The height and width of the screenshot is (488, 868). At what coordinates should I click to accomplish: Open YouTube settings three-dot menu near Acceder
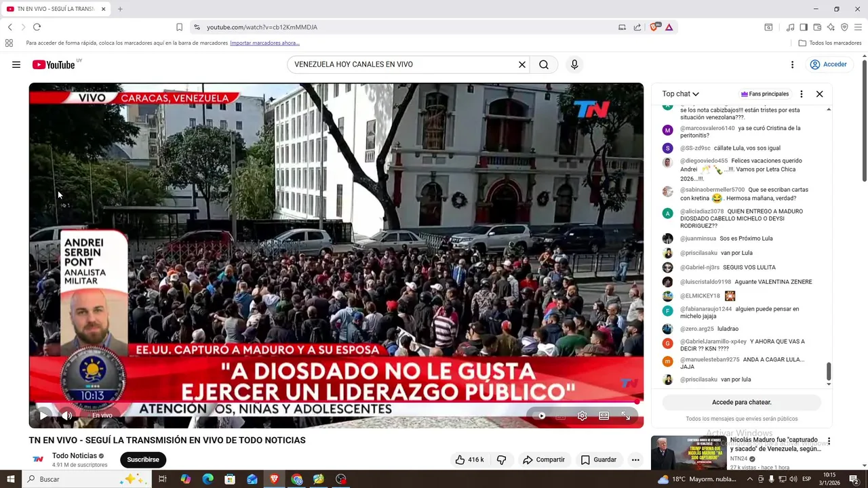(792, 64)
